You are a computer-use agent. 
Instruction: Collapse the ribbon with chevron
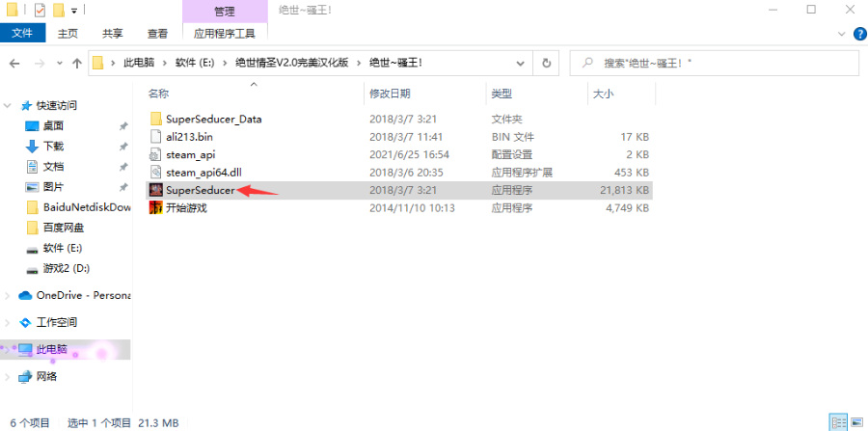coord(842,34)
